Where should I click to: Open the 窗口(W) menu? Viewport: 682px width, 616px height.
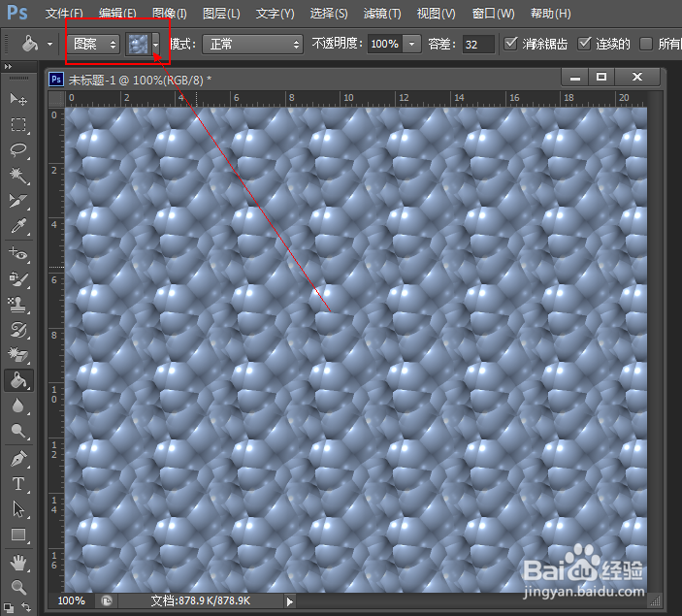click(493, 14)
